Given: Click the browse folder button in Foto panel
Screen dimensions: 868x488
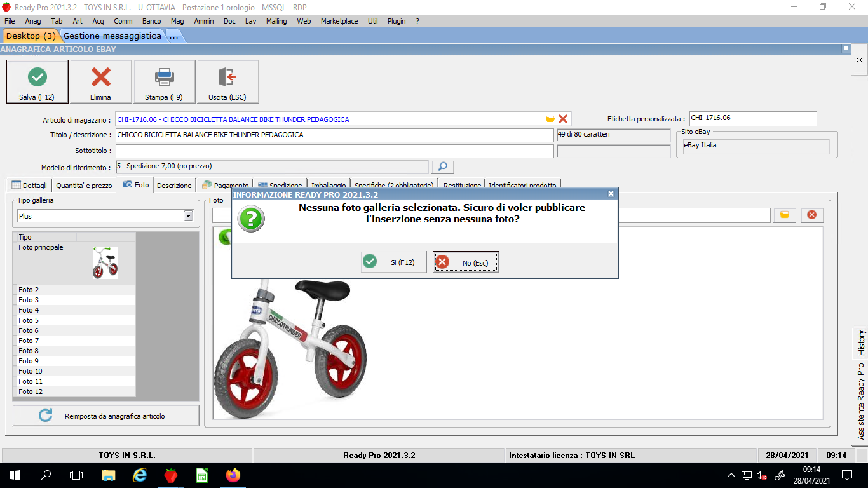Looking at the screenshot, I should click(x=785, y=215).
